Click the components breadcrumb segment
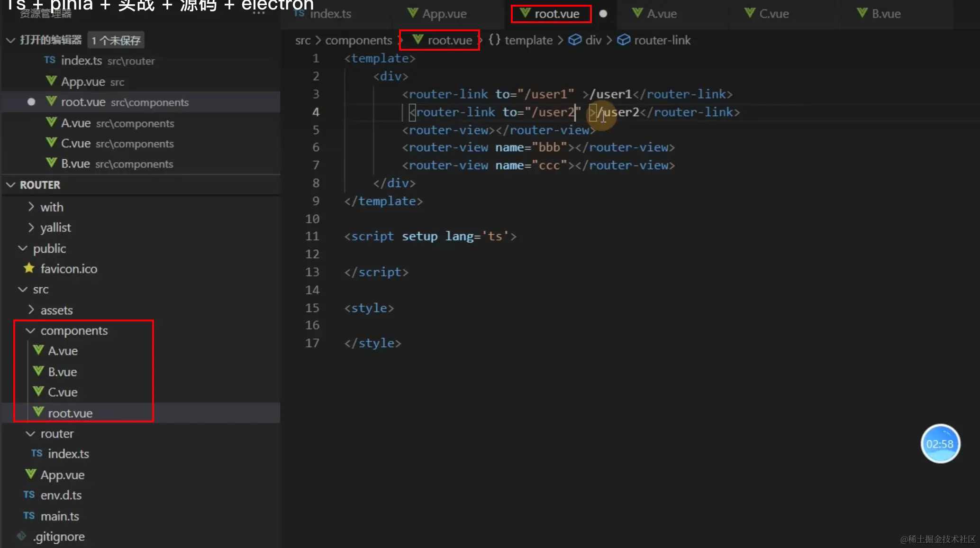This screenshot has width=980, height=548. click(x=358, y=40)
